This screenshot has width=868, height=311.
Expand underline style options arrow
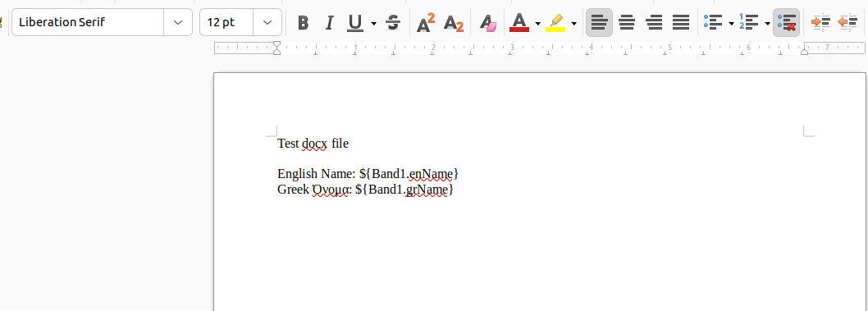[373, 23]
